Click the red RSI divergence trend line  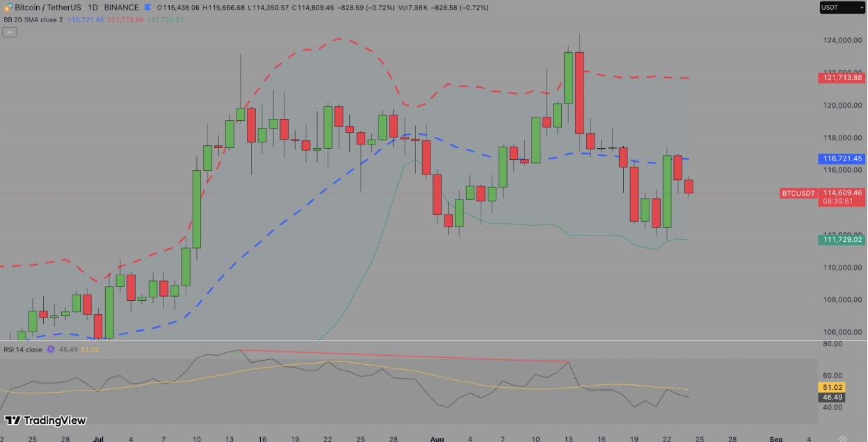(x=405, y=356)
